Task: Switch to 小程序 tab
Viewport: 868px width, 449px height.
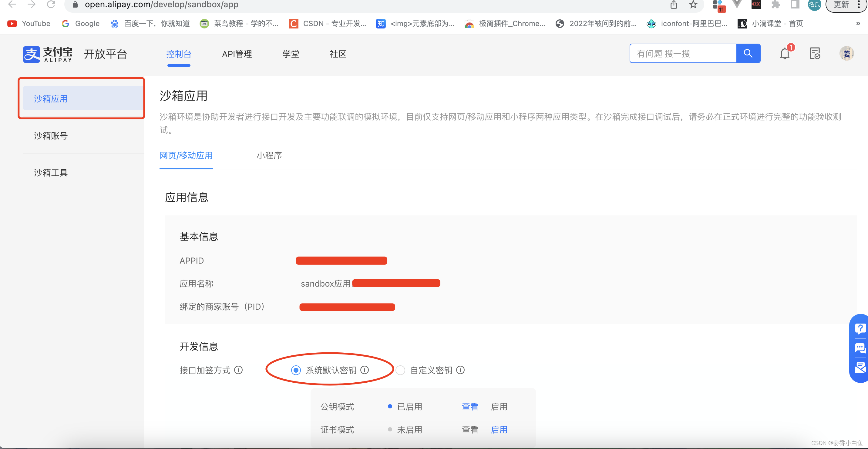Action: [269, 155]
